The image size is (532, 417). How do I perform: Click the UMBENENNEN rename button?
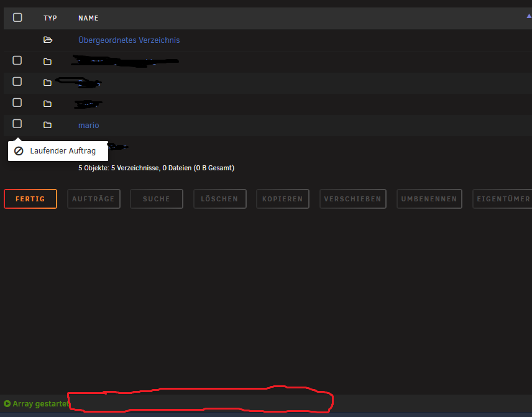pyautogui.click(x=429, y=199)
